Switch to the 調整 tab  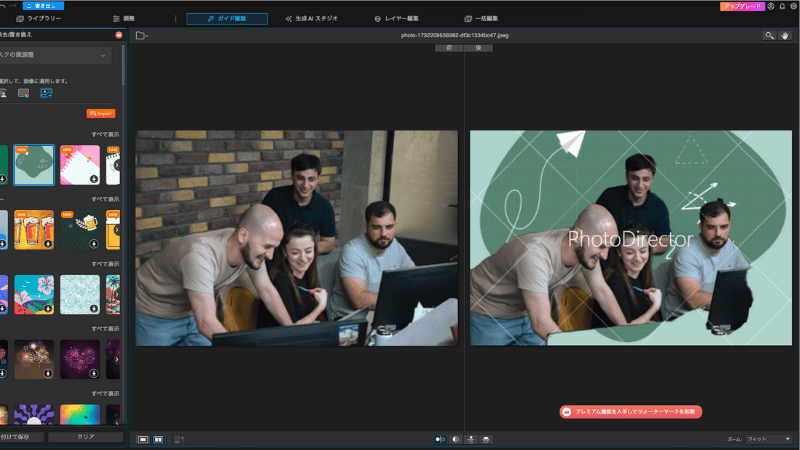pyautogui.click(x=124, y=19)
